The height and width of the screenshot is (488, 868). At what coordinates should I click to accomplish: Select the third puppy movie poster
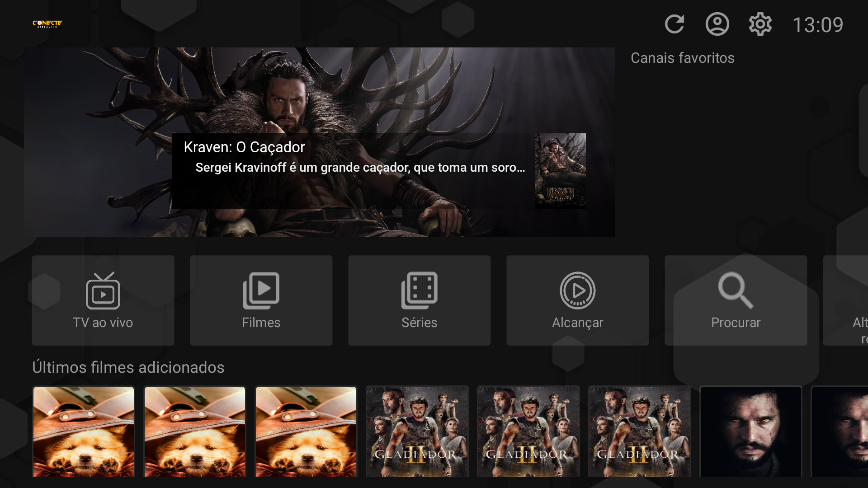point(306,432)
